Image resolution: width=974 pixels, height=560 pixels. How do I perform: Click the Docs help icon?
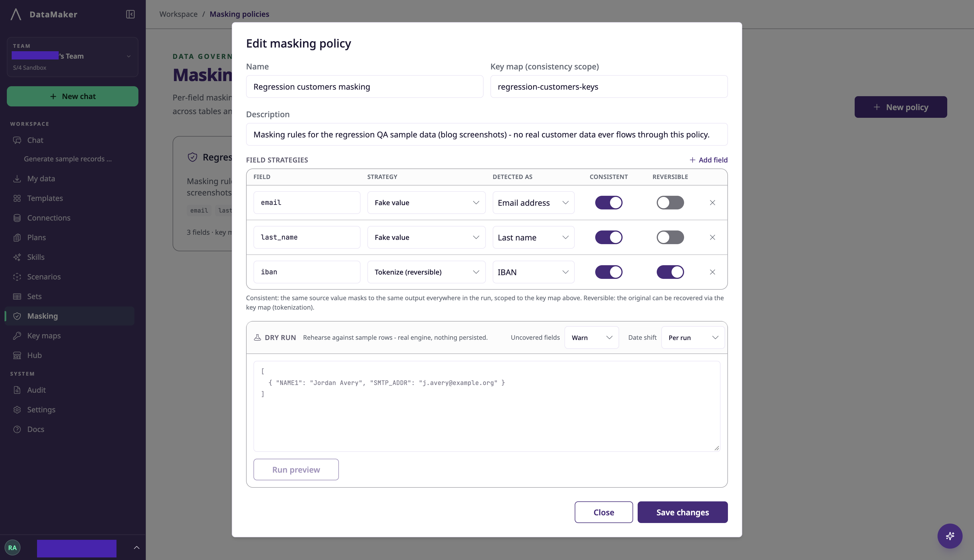(x=17, y=429)
